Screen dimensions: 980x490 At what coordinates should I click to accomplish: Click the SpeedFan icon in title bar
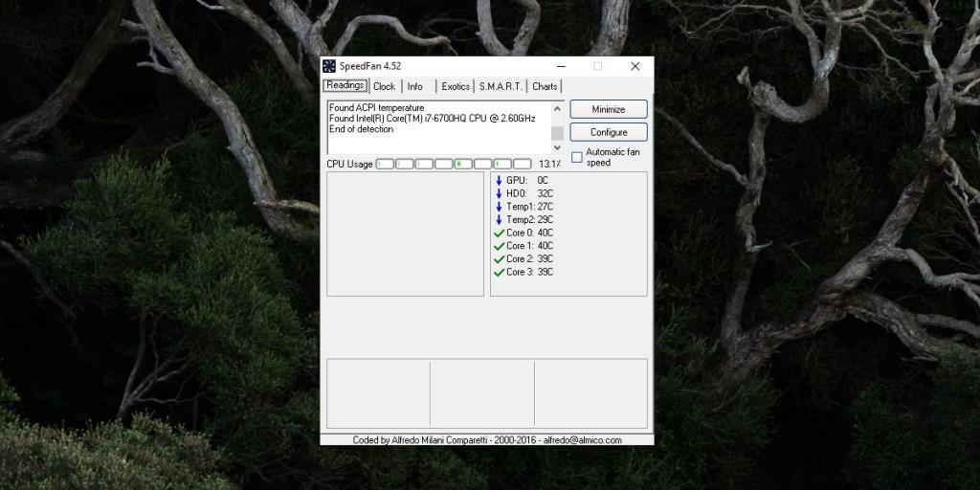pyautogui.click(x=329, y=66)
